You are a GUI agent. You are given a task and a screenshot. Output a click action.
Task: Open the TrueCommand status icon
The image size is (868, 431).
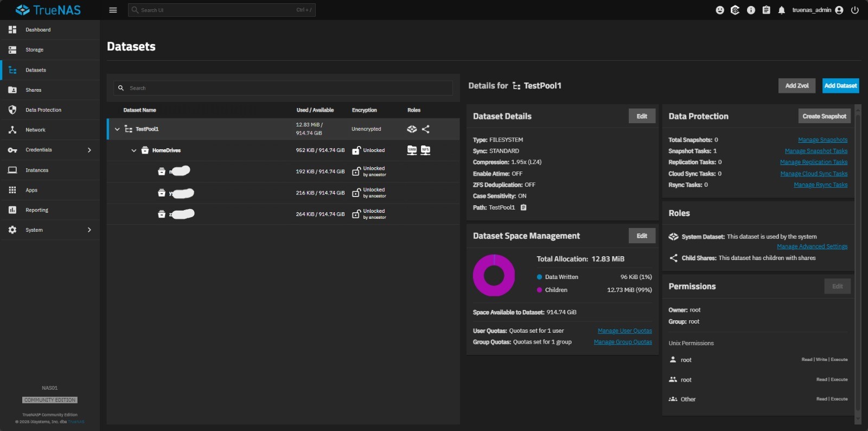(x=735, y=10)
